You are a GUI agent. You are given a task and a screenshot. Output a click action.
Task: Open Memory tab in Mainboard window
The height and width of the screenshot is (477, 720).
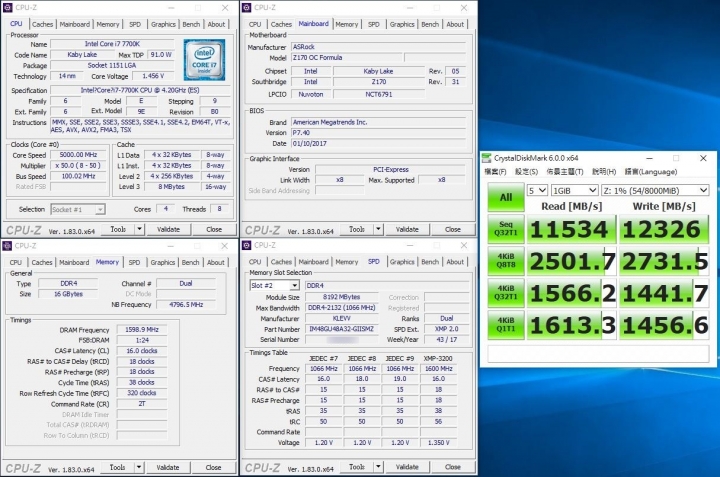(x=346, y=24)
